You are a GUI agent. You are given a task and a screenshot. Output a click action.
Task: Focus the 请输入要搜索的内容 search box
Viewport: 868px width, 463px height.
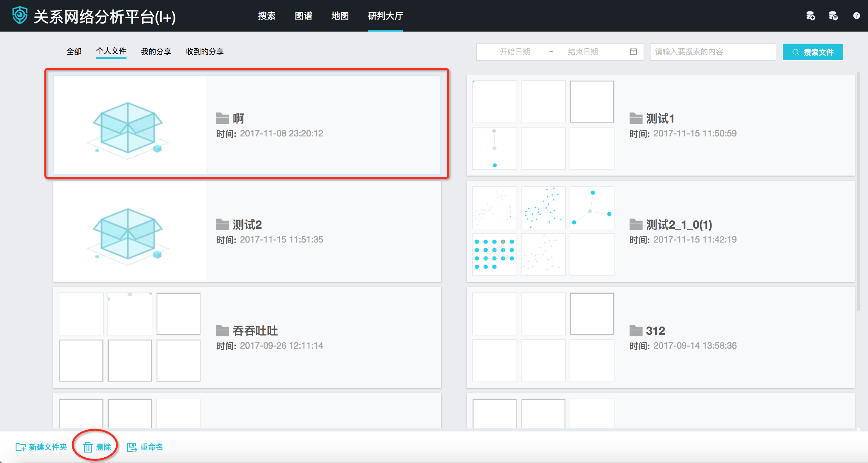point(713,51)
